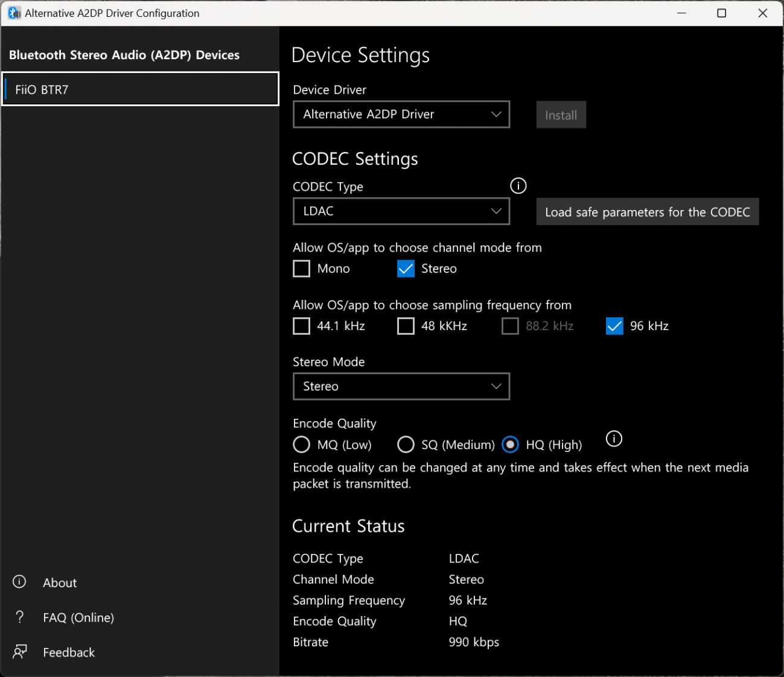Viewport: 784px width, 677px height.
Task: Minimize the configuration window
Action: tap(682, 13)
